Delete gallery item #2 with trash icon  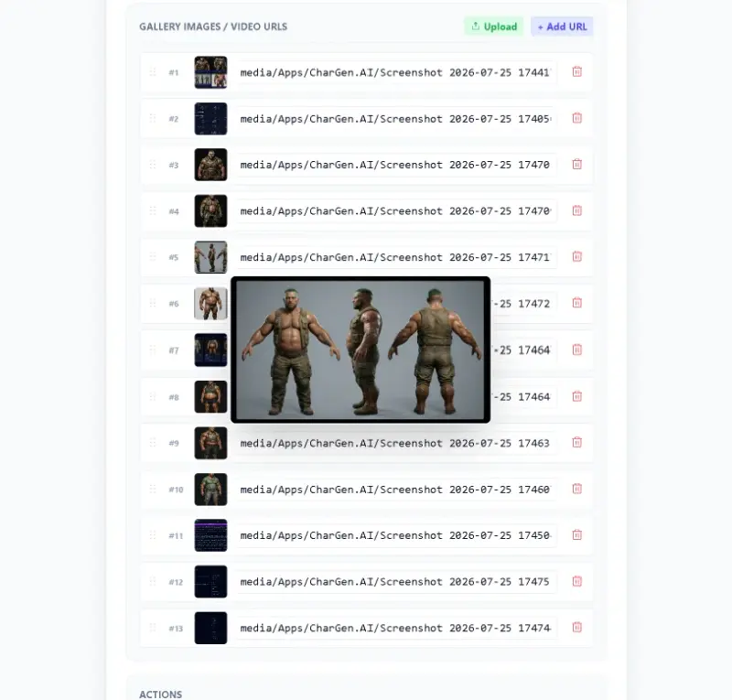[577, 118]
